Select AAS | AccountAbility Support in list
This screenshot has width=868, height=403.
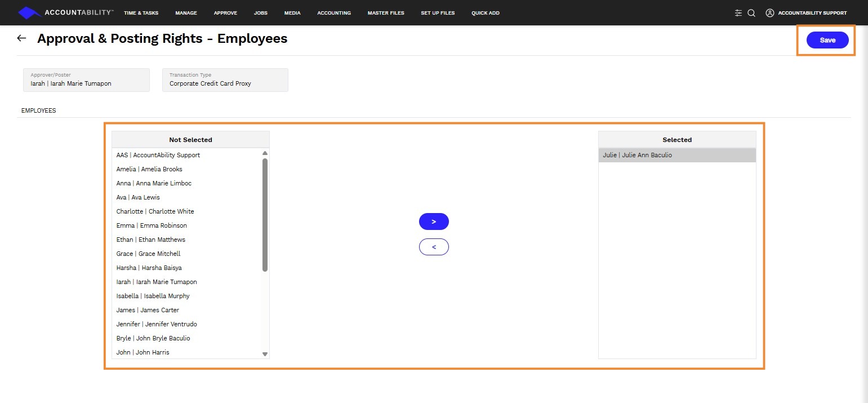click(186, 155)
